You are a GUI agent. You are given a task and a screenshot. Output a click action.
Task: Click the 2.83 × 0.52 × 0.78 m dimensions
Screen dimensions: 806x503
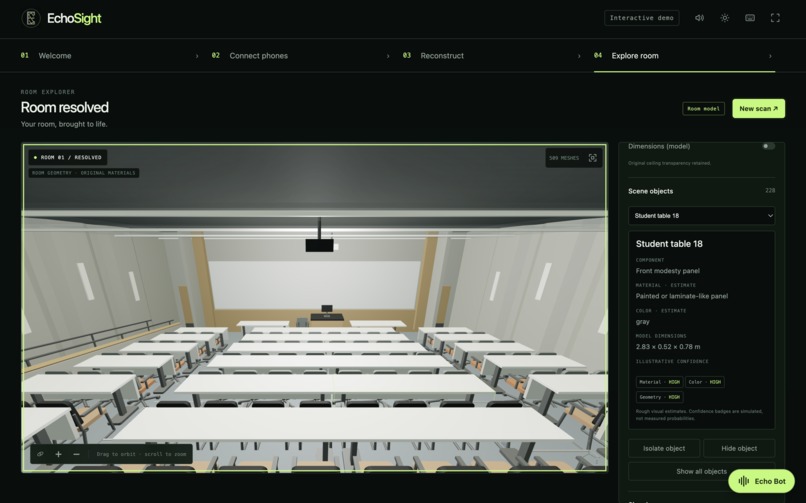(x=668, y=347)
